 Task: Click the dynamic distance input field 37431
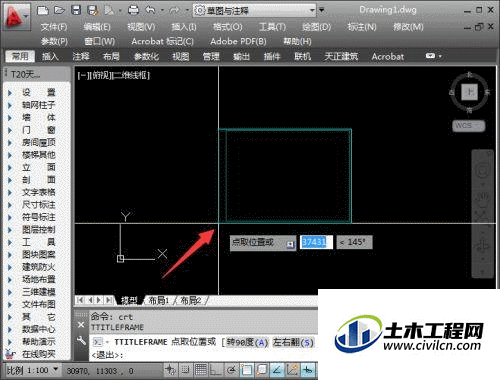pos(316,242)
